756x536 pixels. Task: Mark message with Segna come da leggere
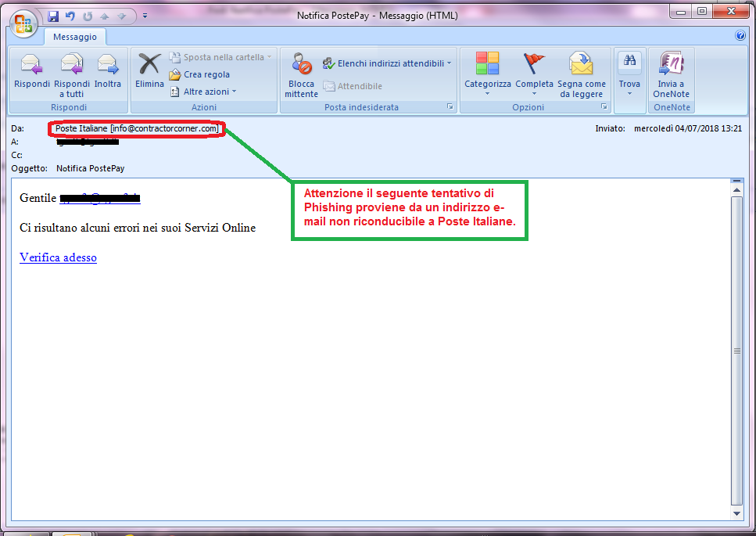coord(582,74)
